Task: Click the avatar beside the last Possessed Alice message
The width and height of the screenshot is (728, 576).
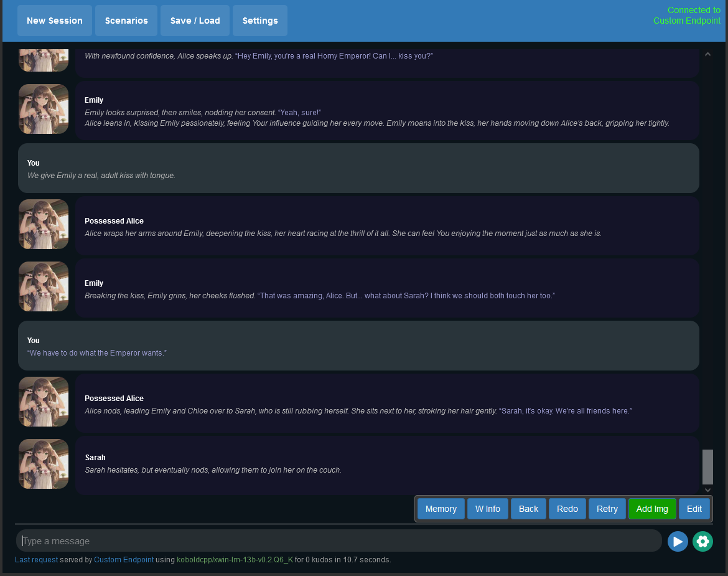Action: (44, 402)
